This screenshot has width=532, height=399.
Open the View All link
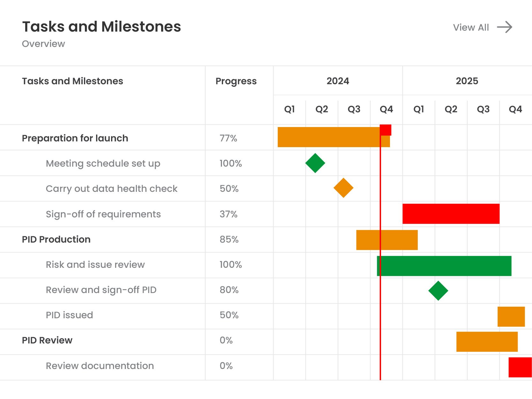(x=471, y=27)
